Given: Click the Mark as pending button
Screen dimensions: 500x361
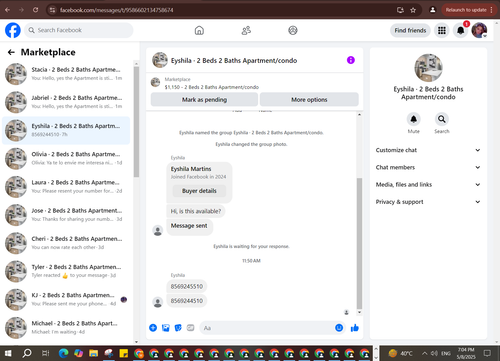Looking at the screenshot, I should pos(204,99).
